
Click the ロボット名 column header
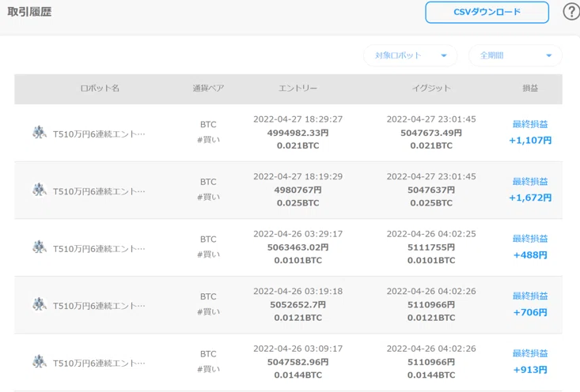(100, 89)
